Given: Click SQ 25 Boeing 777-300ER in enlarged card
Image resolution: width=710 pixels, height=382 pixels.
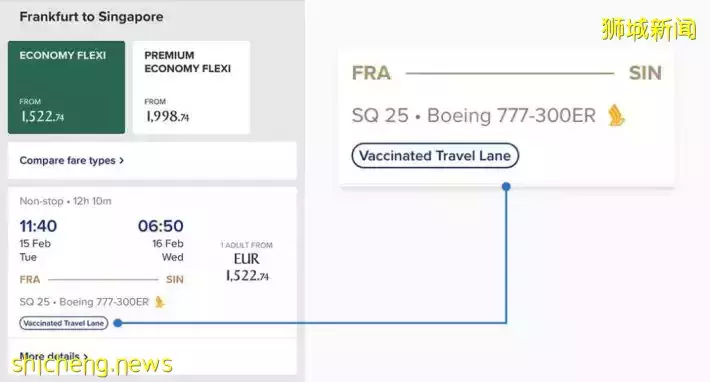Looking at the screenshot, I should pyautogui.click(x=474, y=115).
